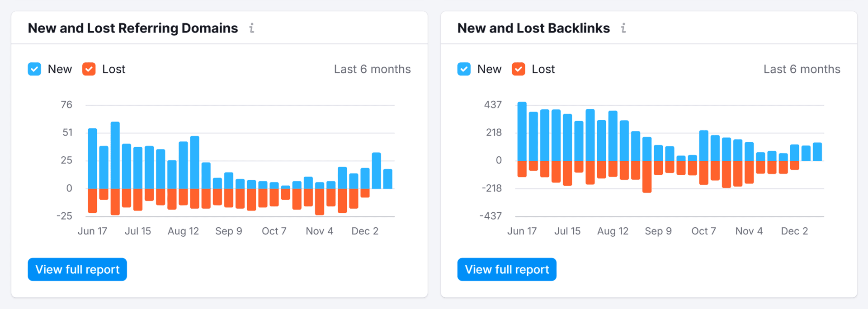Click View full report under backlinks chart
The image size is (868, 309).
[506, 269]
